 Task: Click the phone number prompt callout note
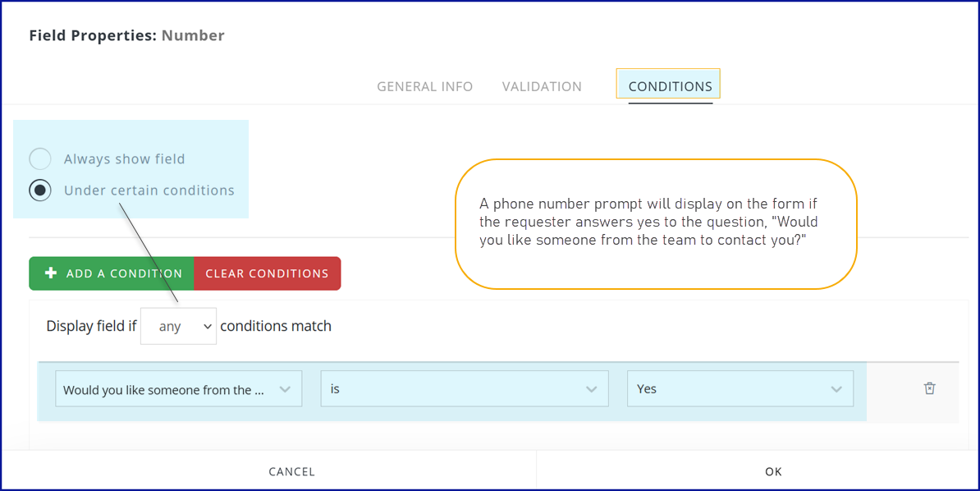click(655, 224)
